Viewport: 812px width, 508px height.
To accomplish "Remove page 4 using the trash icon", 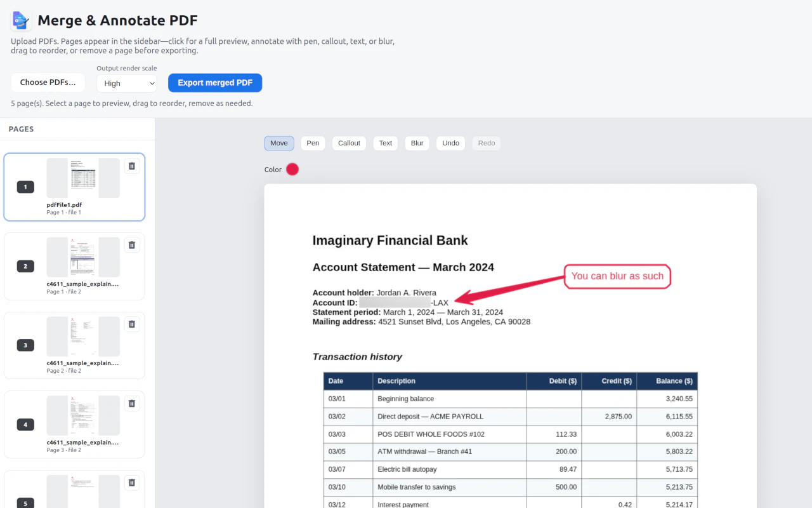I will [132, 403].
